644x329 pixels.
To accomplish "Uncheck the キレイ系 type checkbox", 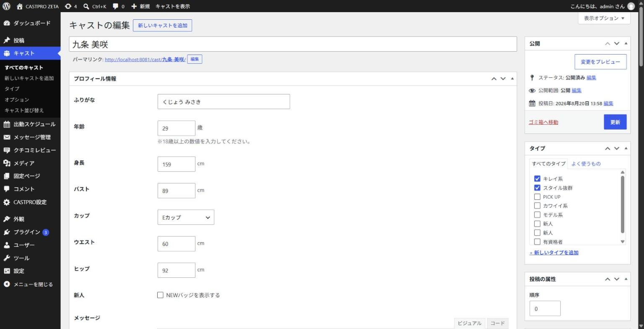I will [537, 179].
